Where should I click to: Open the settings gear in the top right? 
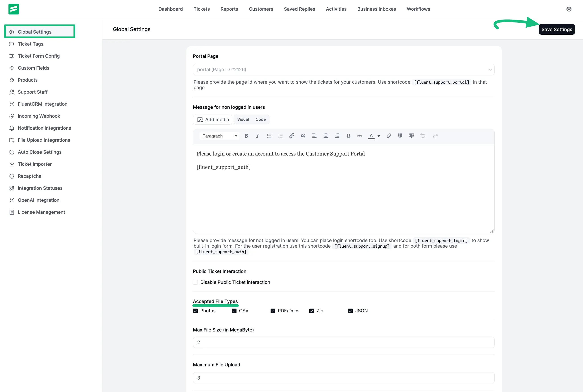coord(569,9)
